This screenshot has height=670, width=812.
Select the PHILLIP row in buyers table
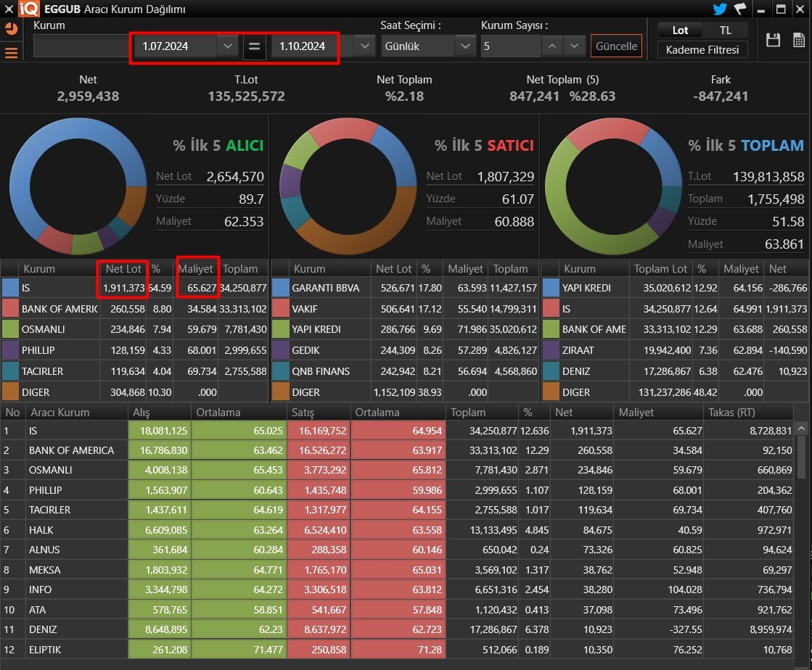tap(134, 350)
